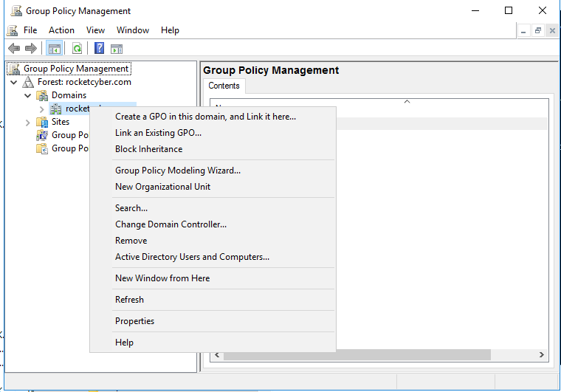Open Active Directory Users and Computers
The width and height of the screenshot is (561, 392).
(213, 257)
